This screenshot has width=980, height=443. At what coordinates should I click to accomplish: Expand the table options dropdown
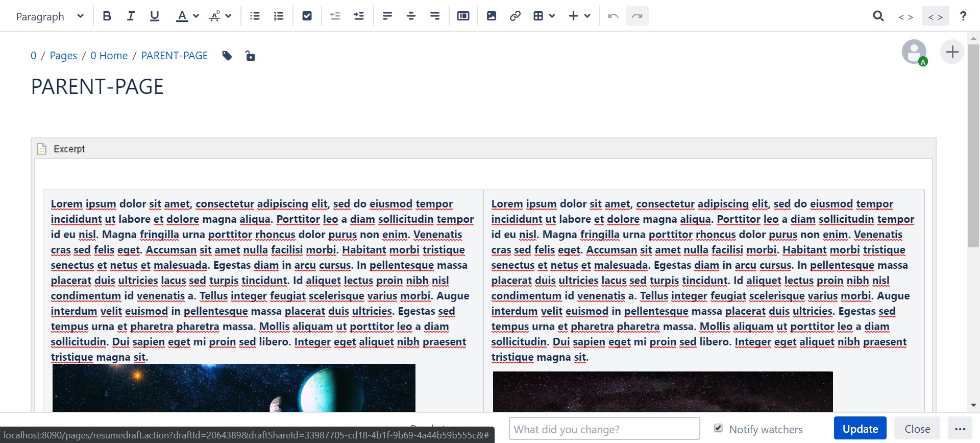click(x=552, y=16)
